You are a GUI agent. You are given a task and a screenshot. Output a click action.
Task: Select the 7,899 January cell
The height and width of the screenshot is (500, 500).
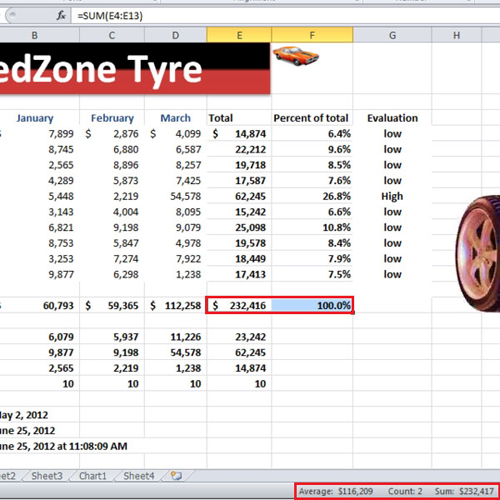point(40,134)
